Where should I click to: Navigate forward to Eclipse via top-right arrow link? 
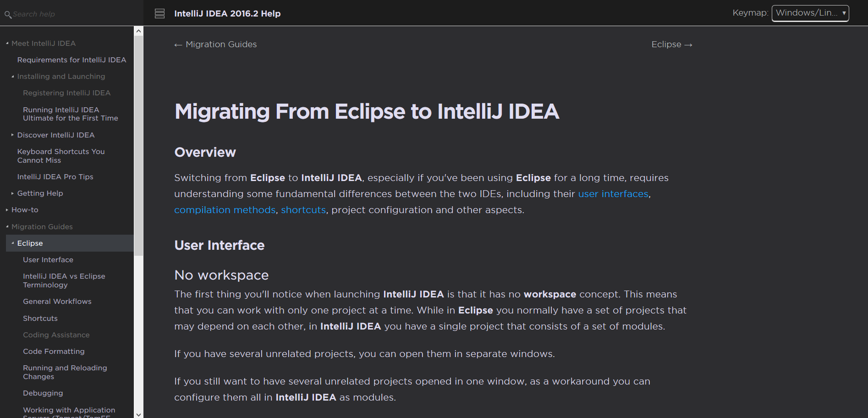(671, 44)
